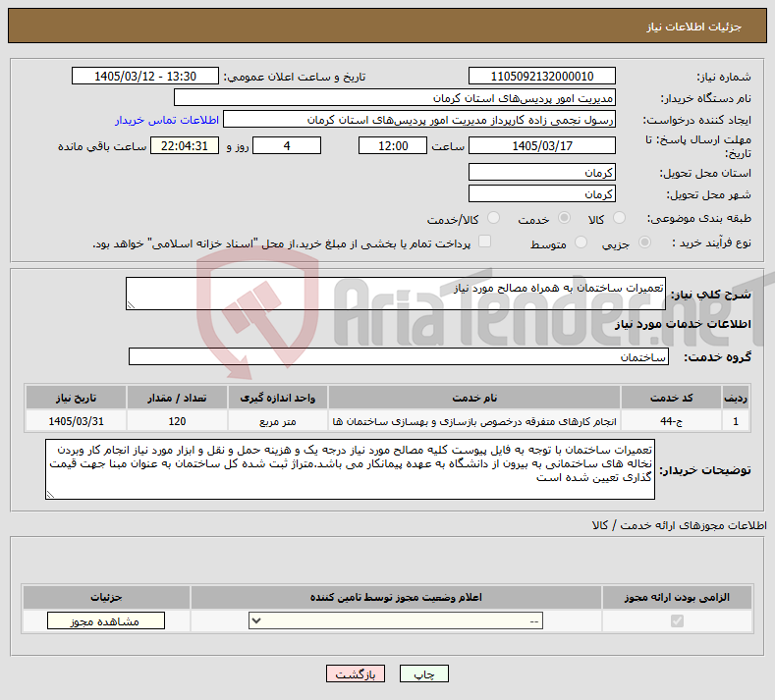775x700 pixels.
Task: Click the استان محل تحویل field
Action: [541, 172]
